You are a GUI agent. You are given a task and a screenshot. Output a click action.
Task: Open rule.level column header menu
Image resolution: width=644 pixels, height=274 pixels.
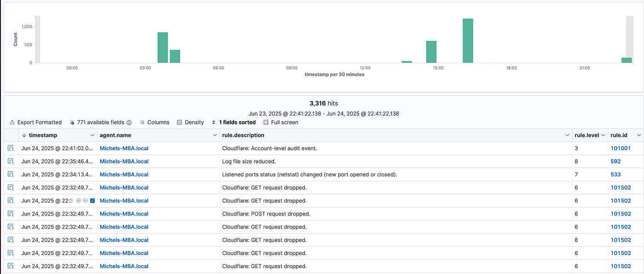[x=603, y=135]
